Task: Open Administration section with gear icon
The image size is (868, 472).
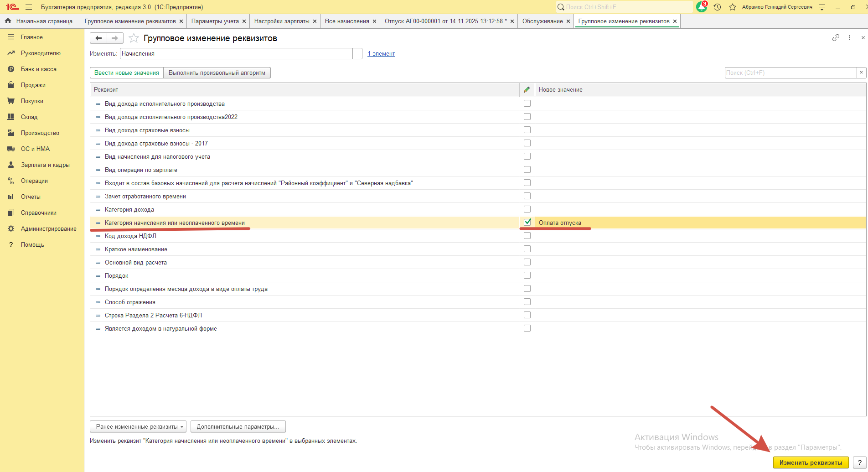Action: pos(48,229)
